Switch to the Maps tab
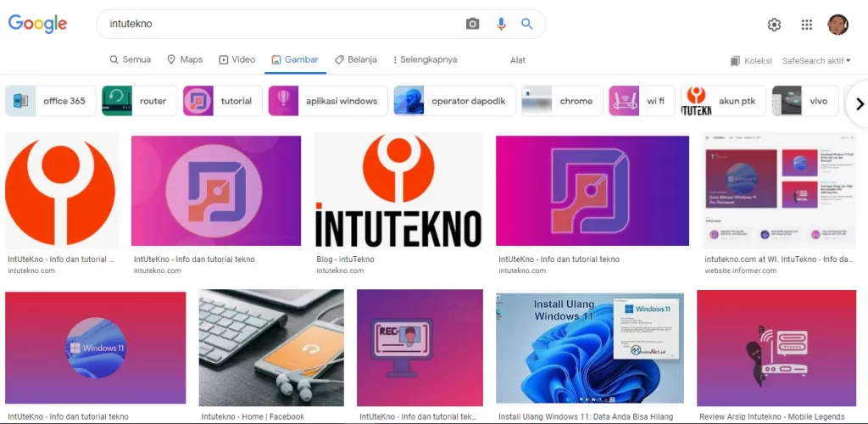The image size is (868, 424). click(185, 59)
